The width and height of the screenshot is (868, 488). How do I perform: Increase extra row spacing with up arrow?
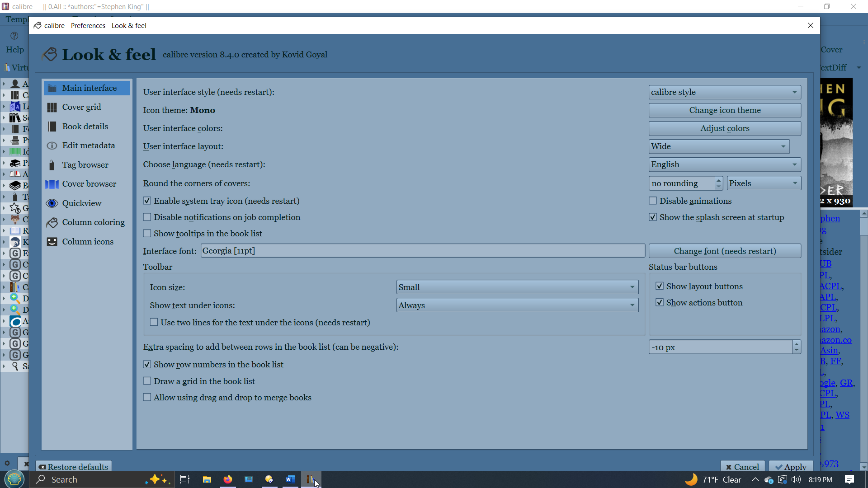(x=797, y=344)
